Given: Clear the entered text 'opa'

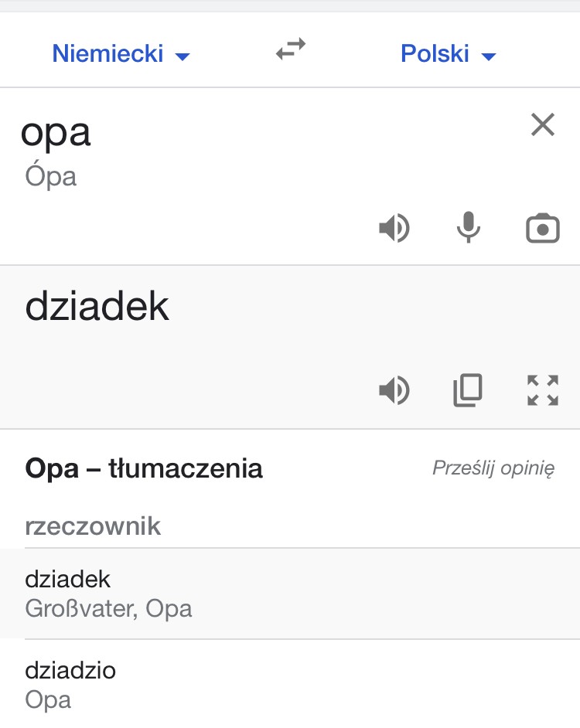Looking at the screenshot, I should 543,124.
